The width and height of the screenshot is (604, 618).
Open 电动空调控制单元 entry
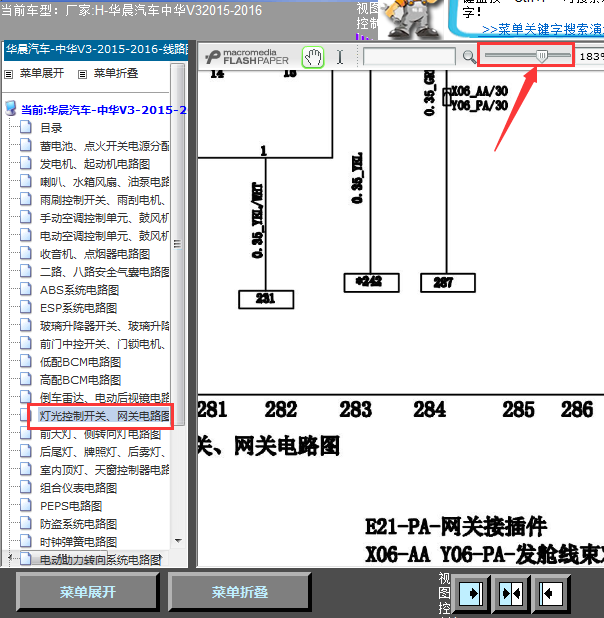104,236
